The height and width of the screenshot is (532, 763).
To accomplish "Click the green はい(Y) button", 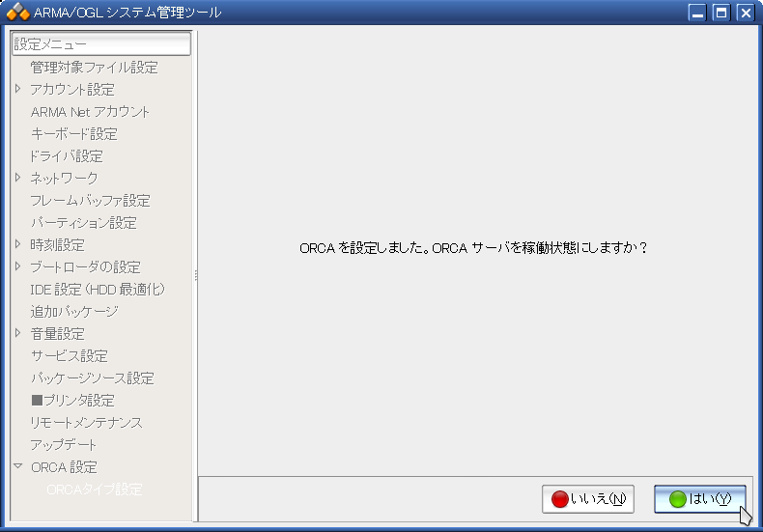I will (x=699, y=499).
